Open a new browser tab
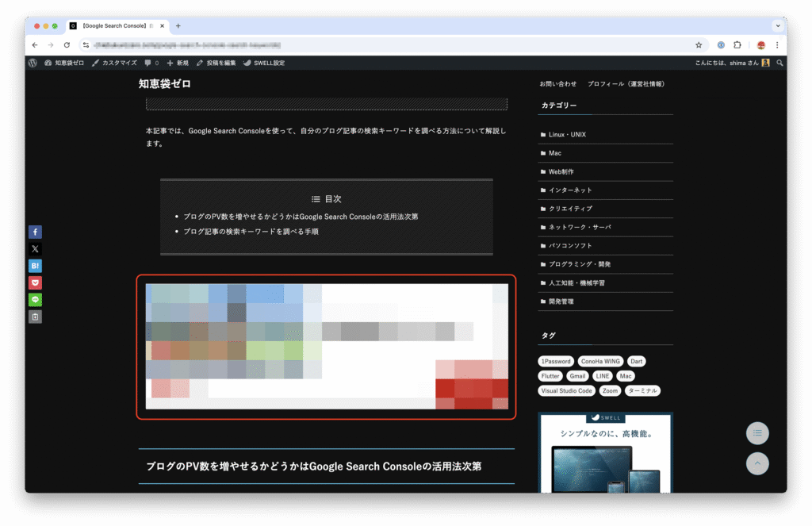The height and width of the screenshot is (526, 812). tap(178, 26)
